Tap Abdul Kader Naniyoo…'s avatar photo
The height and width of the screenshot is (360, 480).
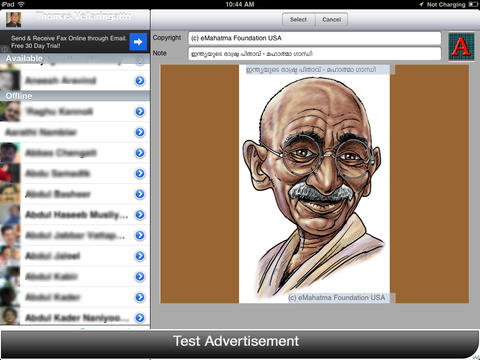(10, 316)
